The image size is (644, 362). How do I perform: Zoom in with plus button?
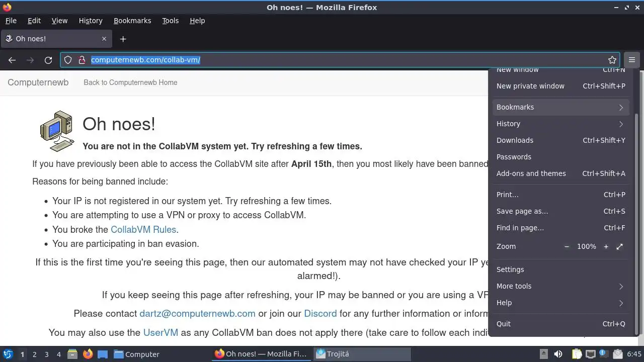[606, 246]
